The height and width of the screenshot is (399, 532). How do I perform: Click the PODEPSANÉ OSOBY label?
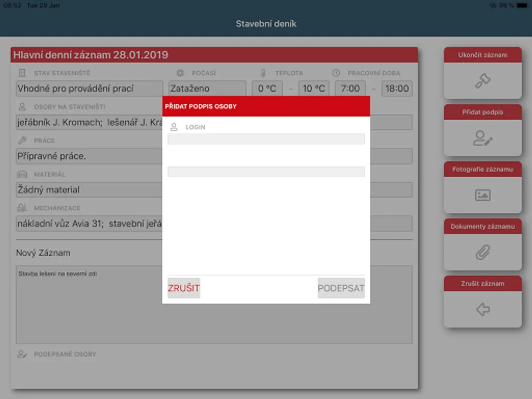tap(65, 354)
